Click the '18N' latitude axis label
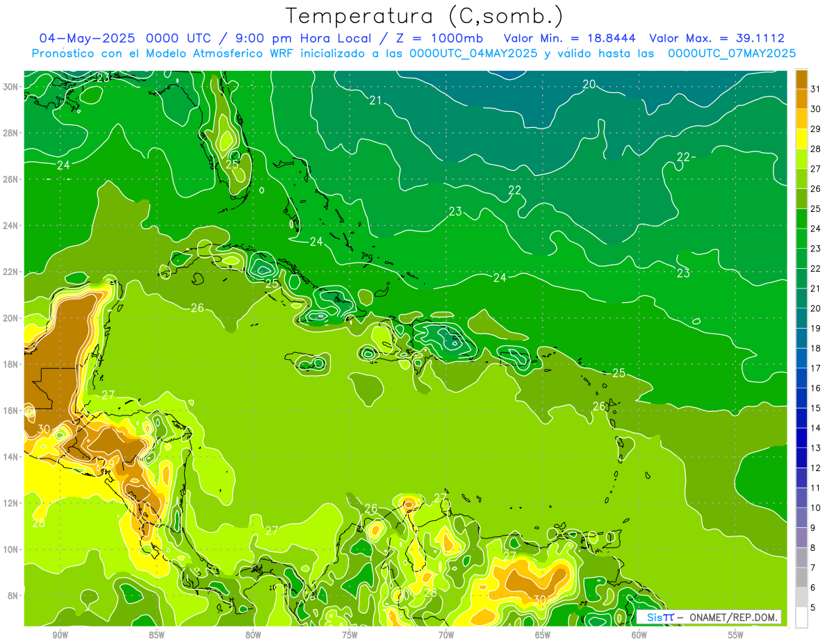 (11, 364)
